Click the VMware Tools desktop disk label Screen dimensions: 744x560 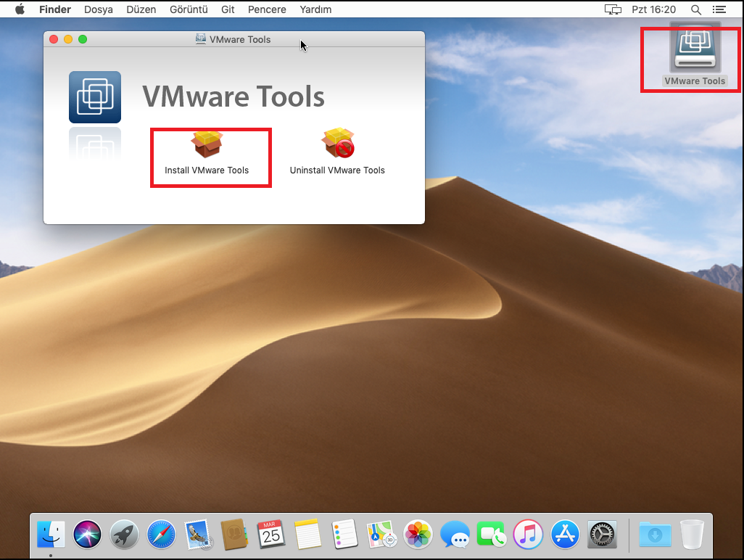(695, 81)
